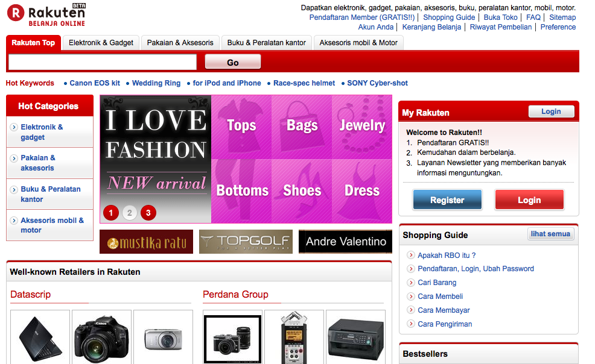
Task: Click the red Login button
Action: click(529, 200)
